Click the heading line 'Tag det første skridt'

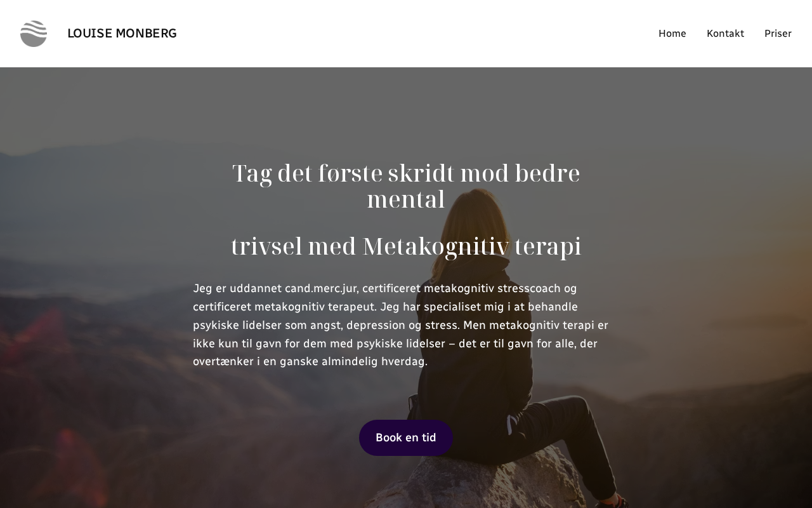[343, 173]
